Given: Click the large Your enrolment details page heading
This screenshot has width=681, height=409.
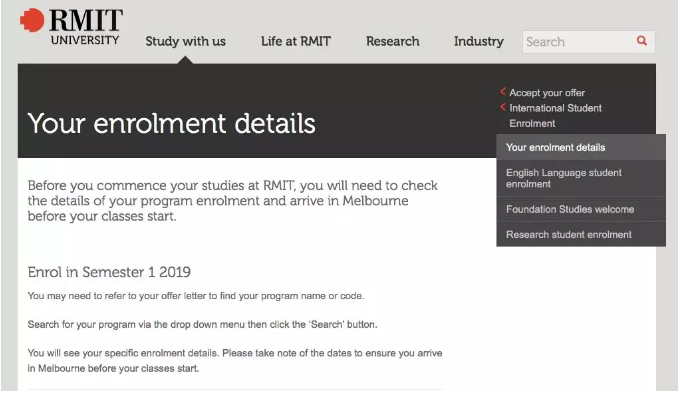Looking at the screenshot, I should (171, 123).
